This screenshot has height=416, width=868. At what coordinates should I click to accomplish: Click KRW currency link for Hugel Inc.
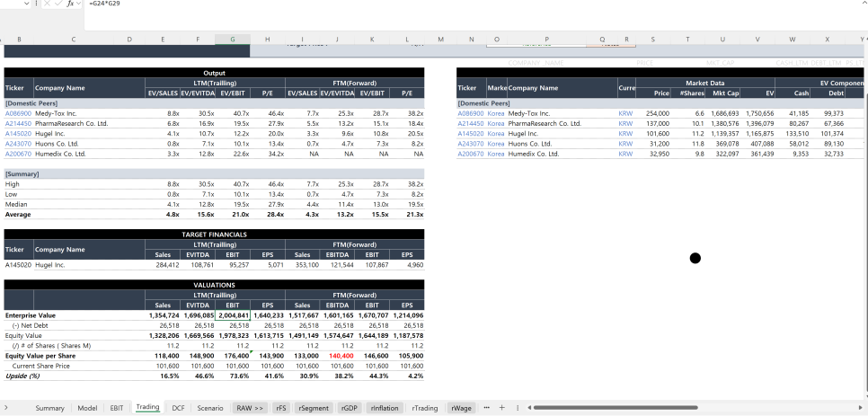tap(625, 133)
